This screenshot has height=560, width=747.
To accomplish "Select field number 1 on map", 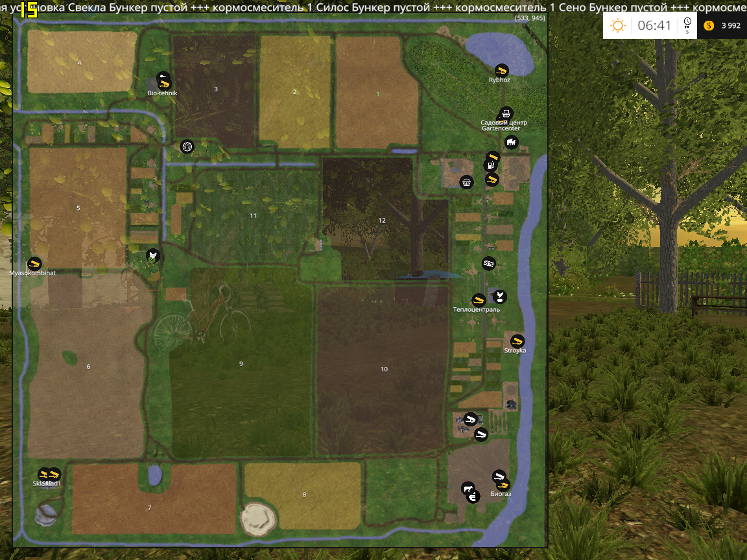I will pyautogui.click(x=378, y=94).
